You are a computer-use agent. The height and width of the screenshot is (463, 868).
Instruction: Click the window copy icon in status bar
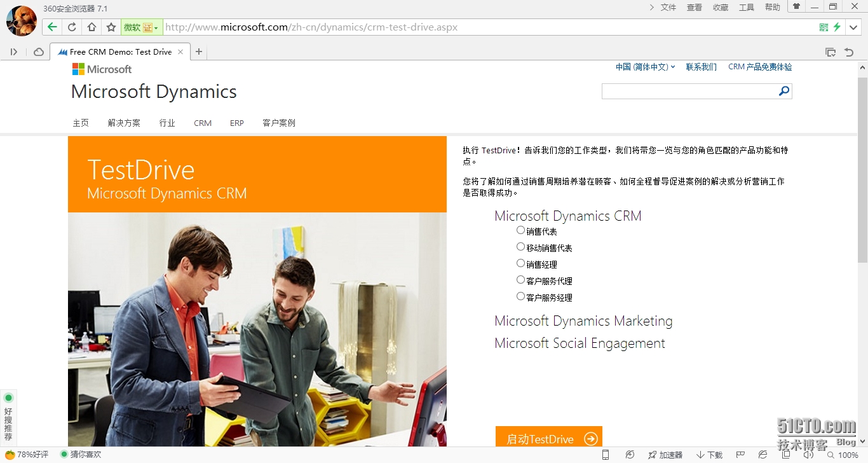tap(786, 455)
